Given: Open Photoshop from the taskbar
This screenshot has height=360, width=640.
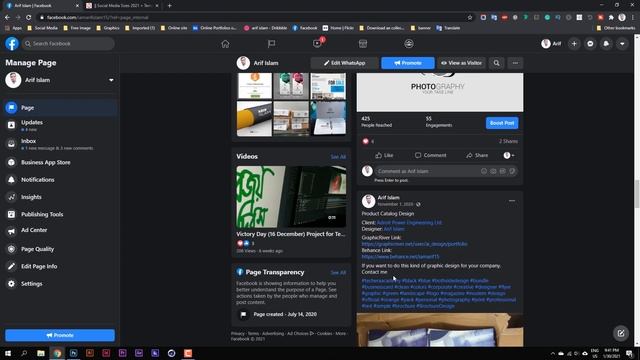Looking at the screenshot, I should coord(73,353).
